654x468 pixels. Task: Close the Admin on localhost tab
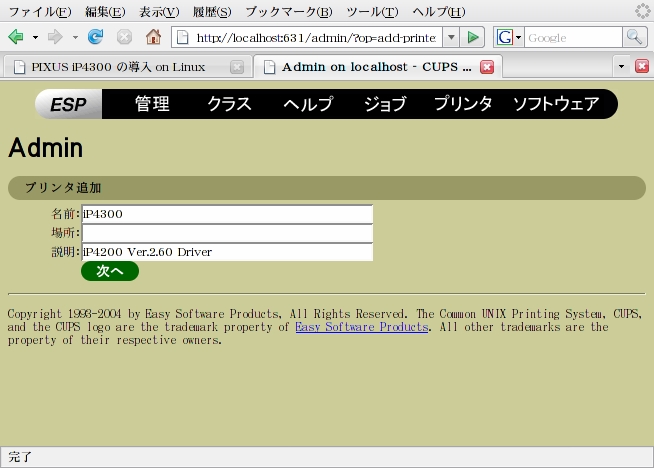pyautogui.click(x=487, y=67)
